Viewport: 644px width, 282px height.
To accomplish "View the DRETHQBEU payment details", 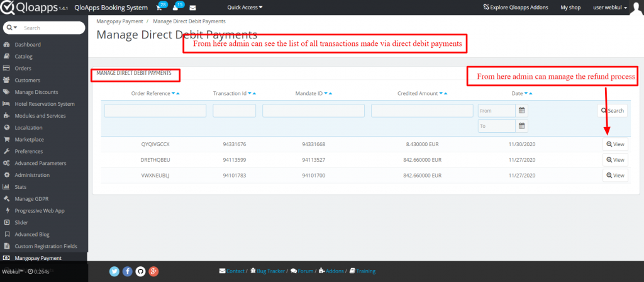I will (615, 160).
